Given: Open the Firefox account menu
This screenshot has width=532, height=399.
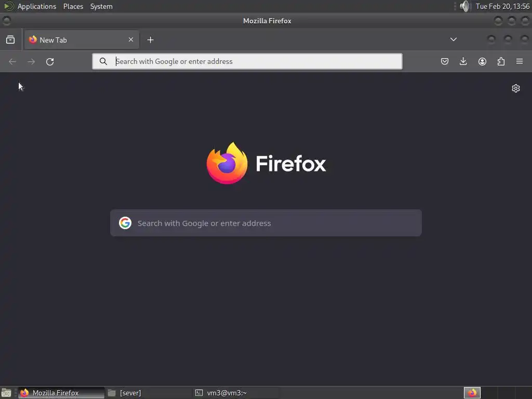Looking at the screenshot, I should point(482,61).
